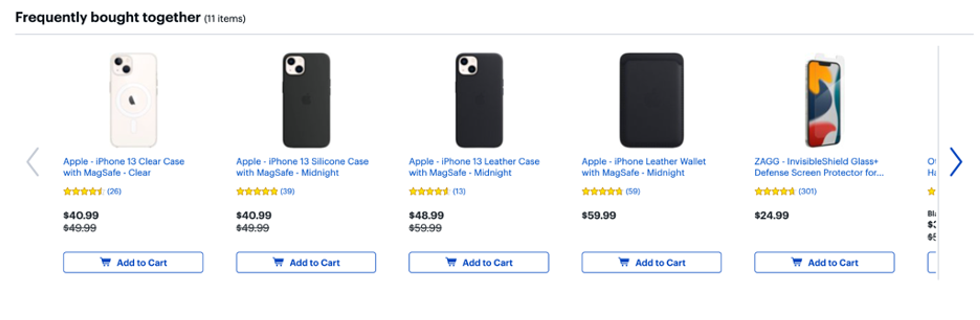Advance the carousel with the right arrow
The height and width of the screenshot is (320, 980).
point(956,161)
